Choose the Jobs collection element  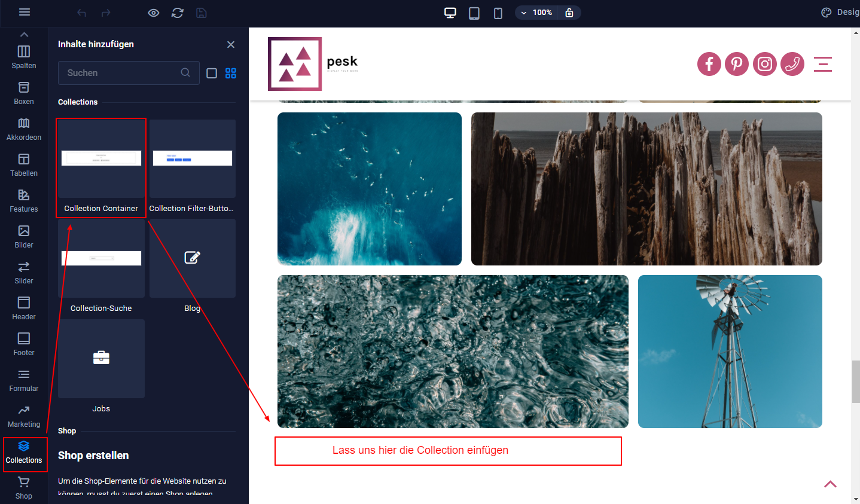pos(101,366)
